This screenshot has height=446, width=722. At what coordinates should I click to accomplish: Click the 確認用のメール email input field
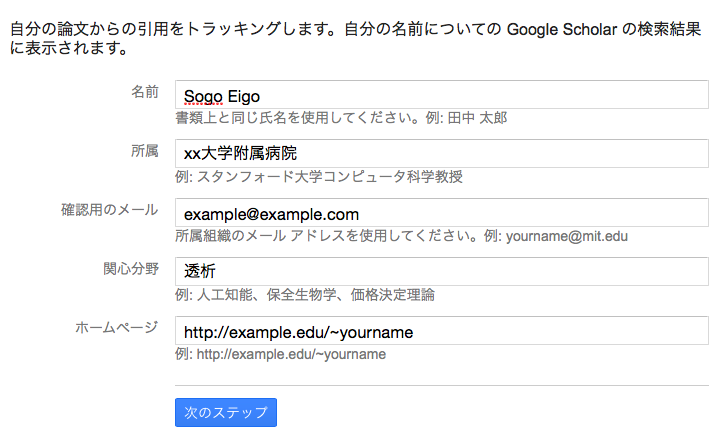pos(440,213)
